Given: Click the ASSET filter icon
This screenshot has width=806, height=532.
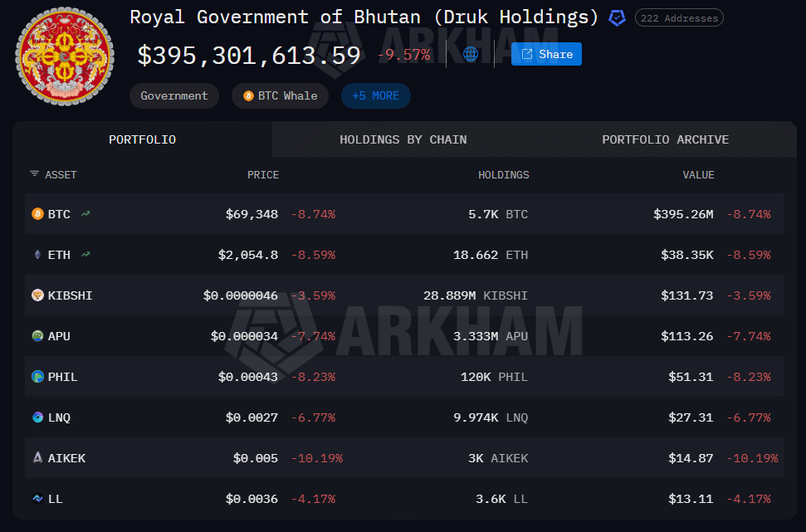Looking at the screenshot, I should pyautogui.click(x=34, y=174).
